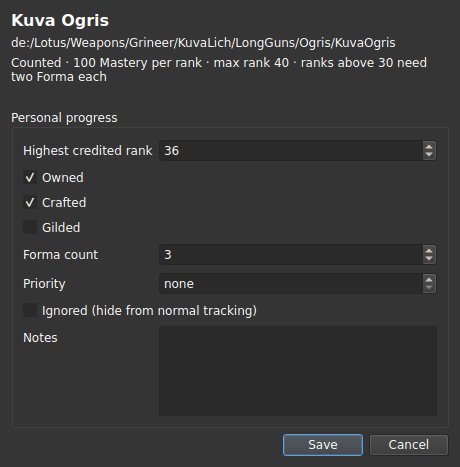This screenshot has height=467, width=460.
Task: Increase Highest credited rank with up arrow
Action: [429, 146]
